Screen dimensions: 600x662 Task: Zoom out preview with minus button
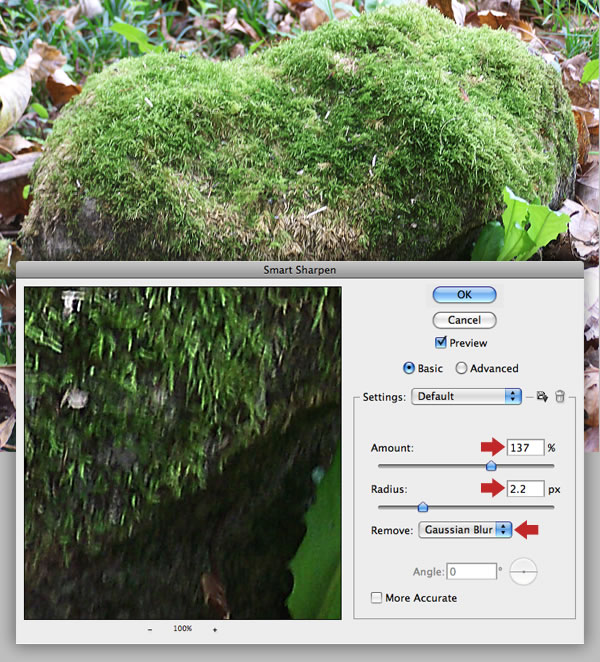pos(150,629)
